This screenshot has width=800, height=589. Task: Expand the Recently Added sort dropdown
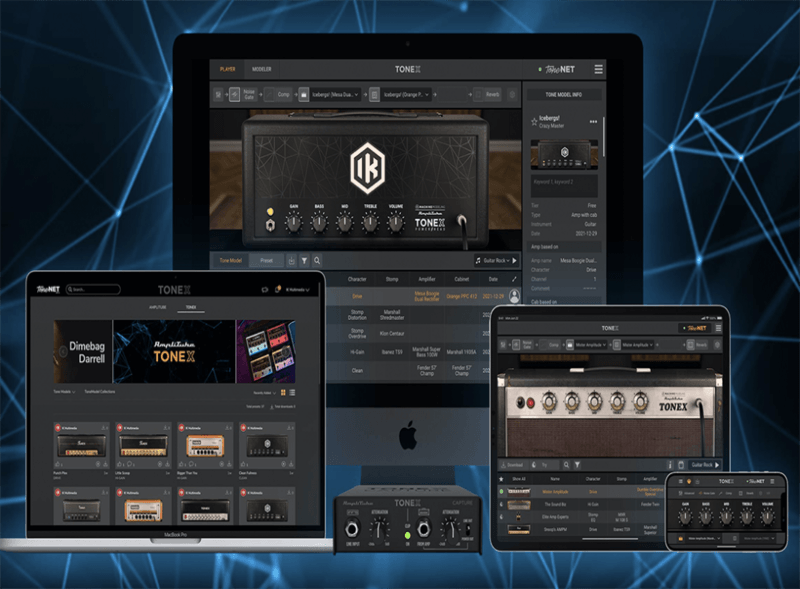[265, 391]
